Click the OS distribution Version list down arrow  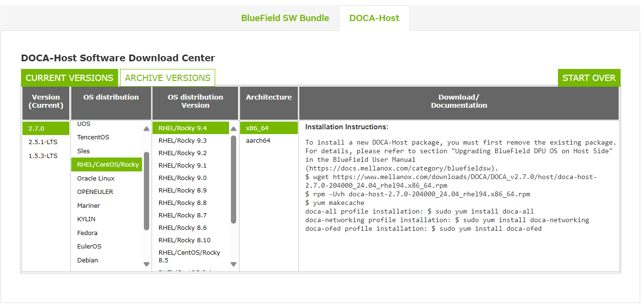click(233, 264)
